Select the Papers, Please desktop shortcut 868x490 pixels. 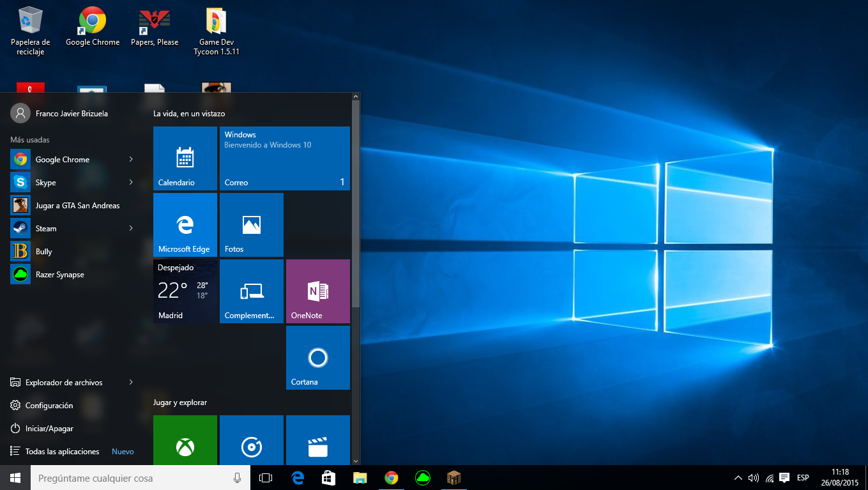click(154, 27)
